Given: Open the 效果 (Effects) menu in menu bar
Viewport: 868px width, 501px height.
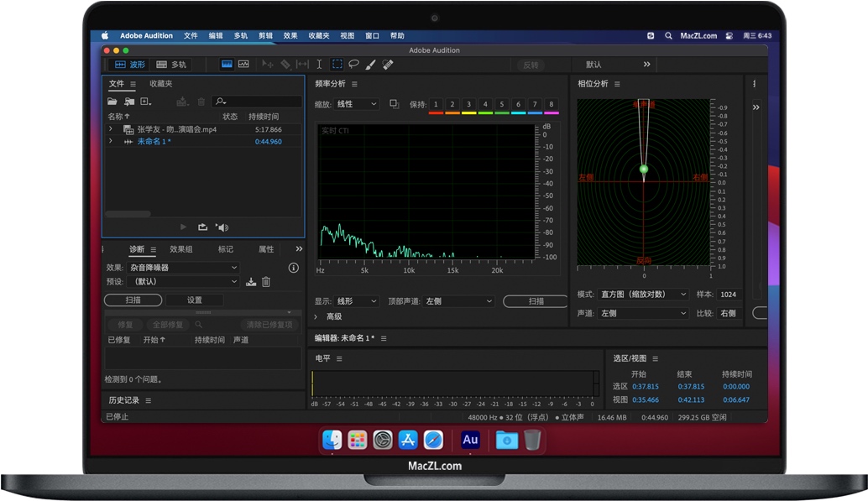Looking at the screenshot, I should click(290, 35).
